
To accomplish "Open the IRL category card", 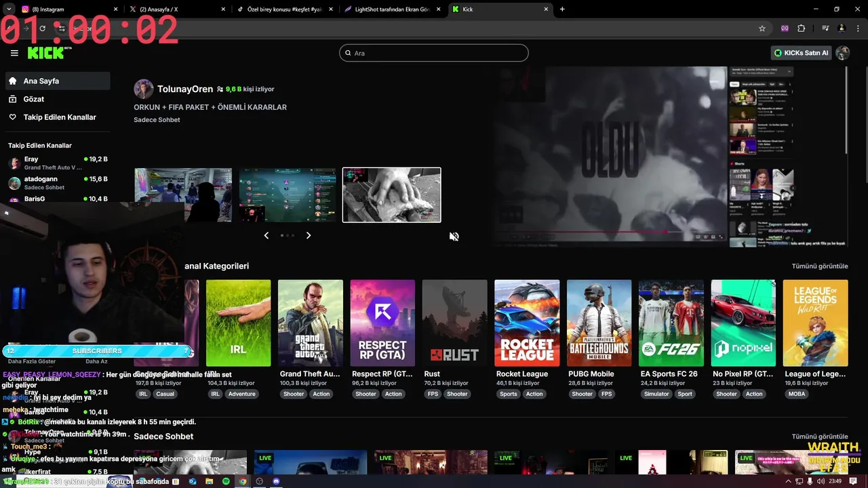I will (238, 323).
